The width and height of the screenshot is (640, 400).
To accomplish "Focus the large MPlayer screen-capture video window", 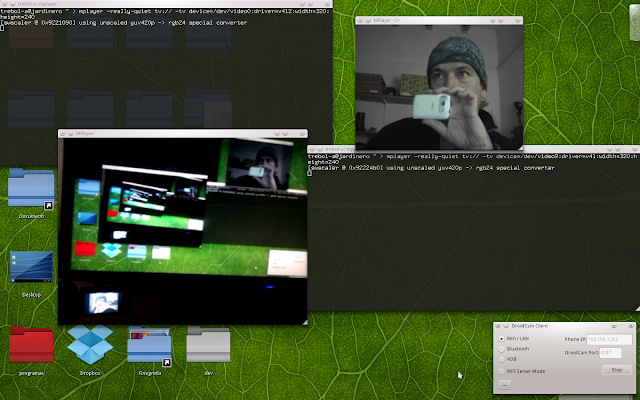I will pos(182,230).
